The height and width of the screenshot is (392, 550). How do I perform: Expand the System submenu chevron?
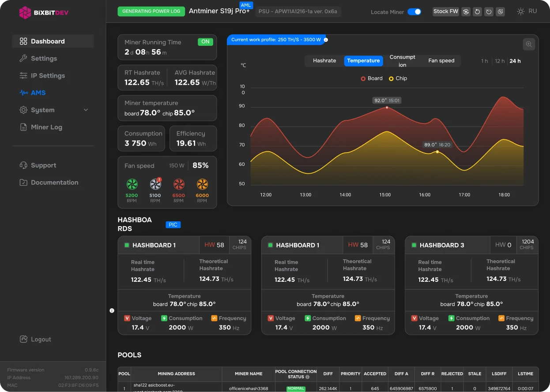(86, 110)
